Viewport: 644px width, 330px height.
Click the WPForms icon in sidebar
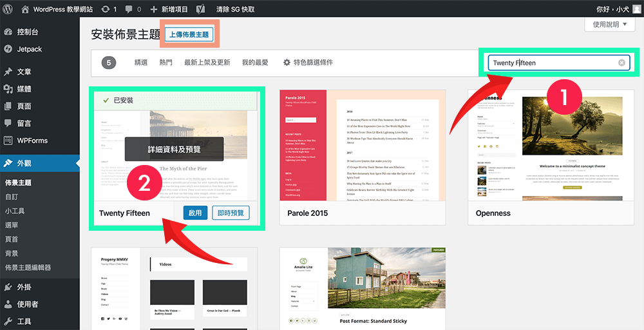[8, 141]
